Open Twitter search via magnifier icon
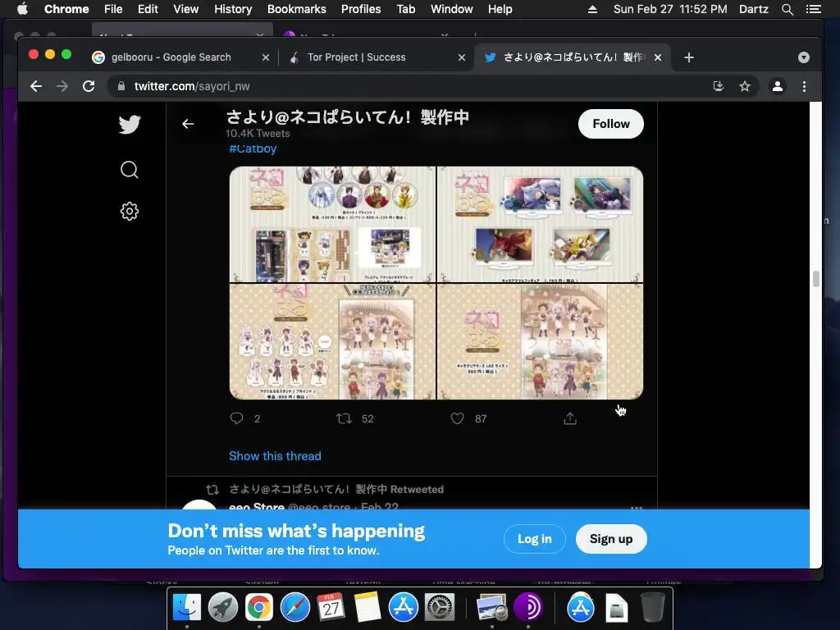The width and height of the screenshot is (840, 630). pyautogui.click(x=129, y=170)
